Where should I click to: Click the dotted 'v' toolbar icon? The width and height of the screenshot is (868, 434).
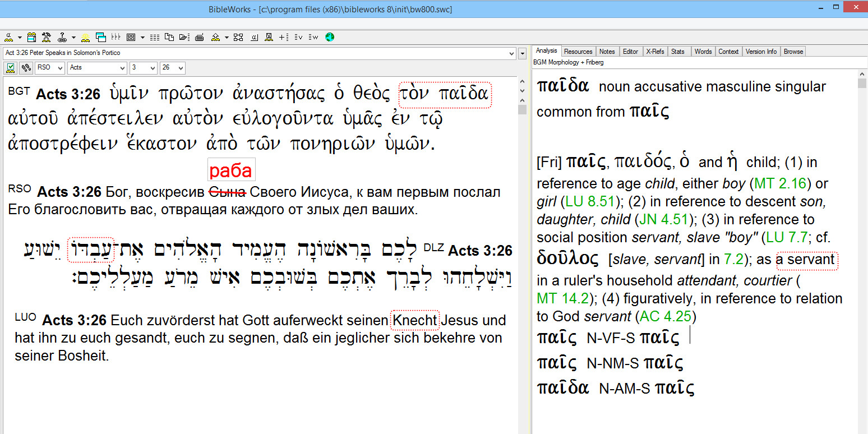[298, 37]
